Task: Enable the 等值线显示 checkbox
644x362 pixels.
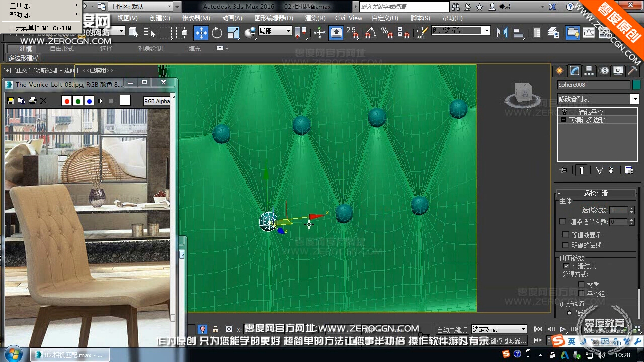Action: click(566, 235)
